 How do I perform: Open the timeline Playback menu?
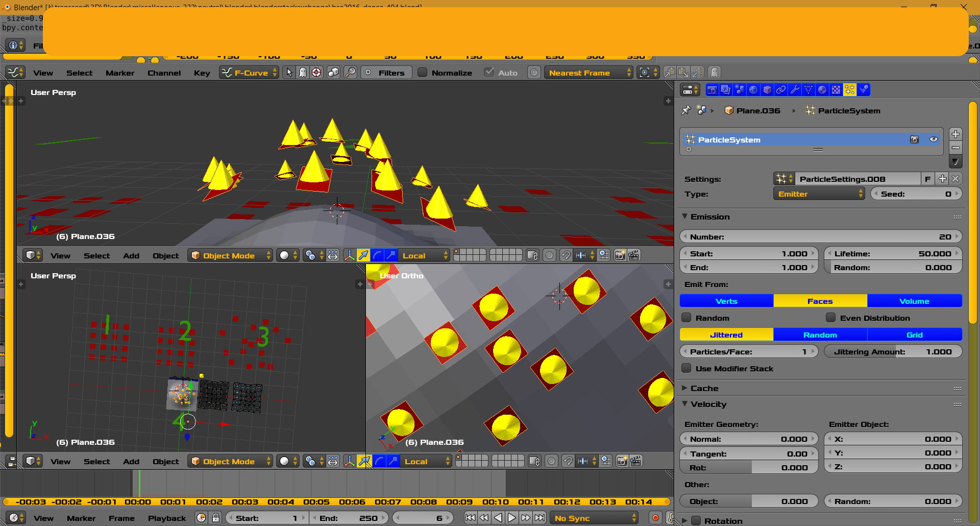click(x=167, y=518)
